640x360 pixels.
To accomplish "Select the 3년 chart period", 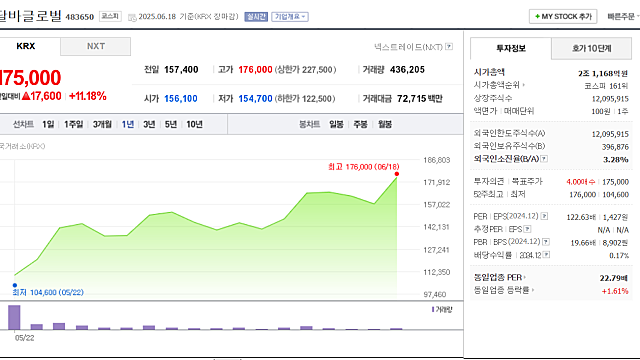I will pos(149,124).
